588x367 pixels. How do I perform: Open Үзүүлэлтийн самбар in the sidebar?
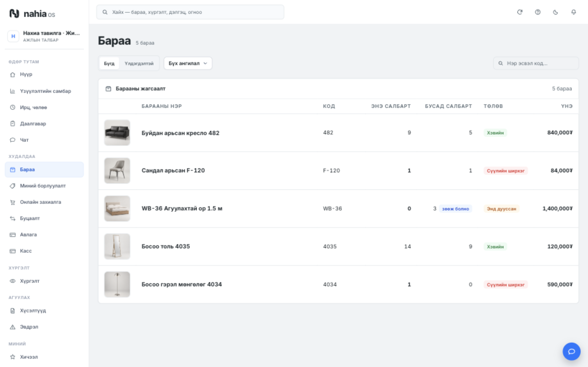pyautogui.click(x=44, y=91)
